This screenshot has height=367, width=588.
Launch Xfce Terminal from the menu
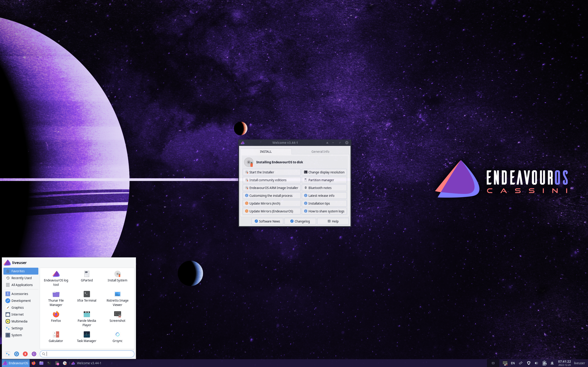pos(87,296)
